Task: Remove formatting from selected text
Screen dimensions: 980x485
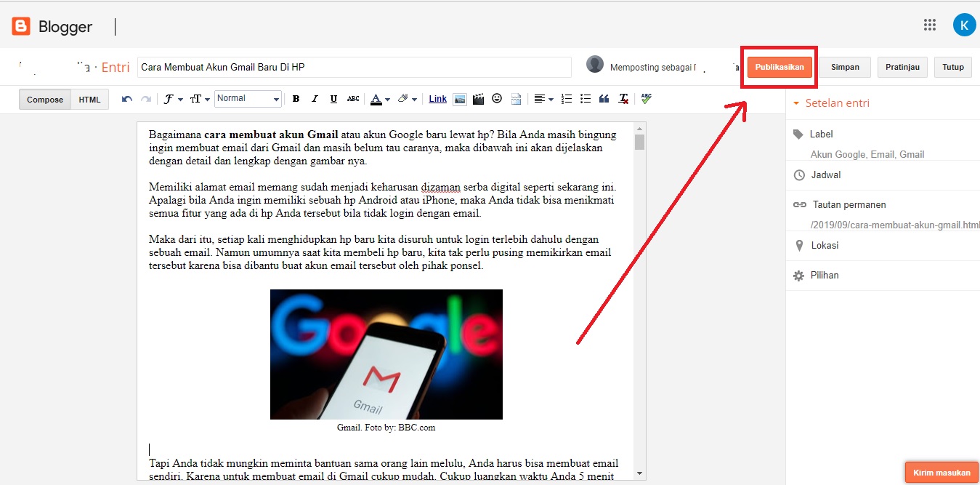Action: pos(623,99)
